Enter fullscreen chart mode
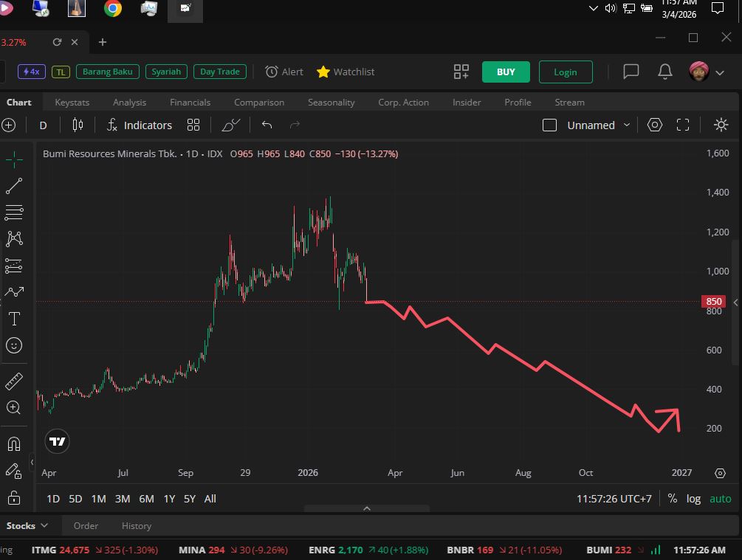The image size is (742, 560). point(683,125)
